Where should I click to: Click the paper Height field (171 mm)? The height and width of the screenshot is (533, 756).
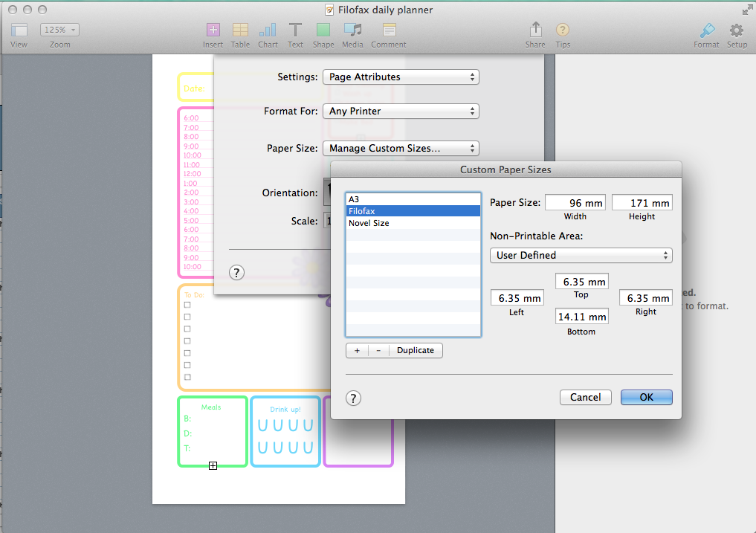click(x=642, y=203)
